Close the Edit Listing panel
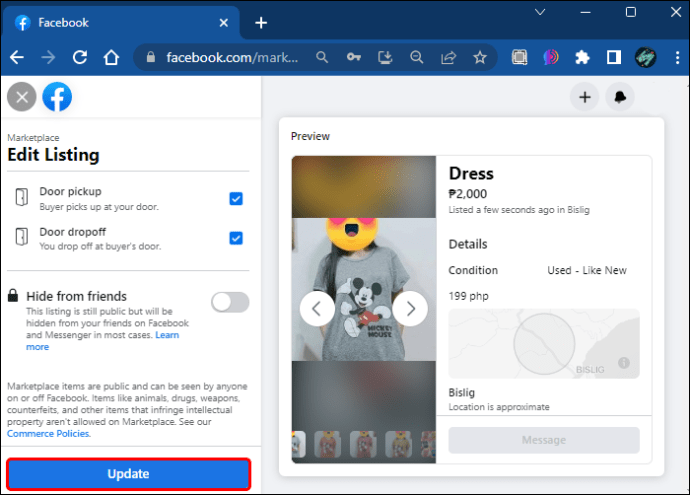 (x=22, y=97)
